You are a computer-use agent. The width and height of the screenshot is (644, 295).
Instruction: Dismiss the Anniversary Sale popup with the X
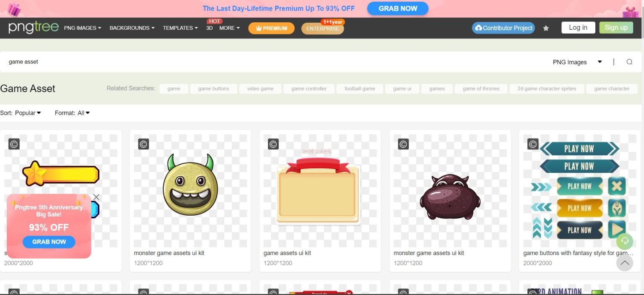coord(96,197)
